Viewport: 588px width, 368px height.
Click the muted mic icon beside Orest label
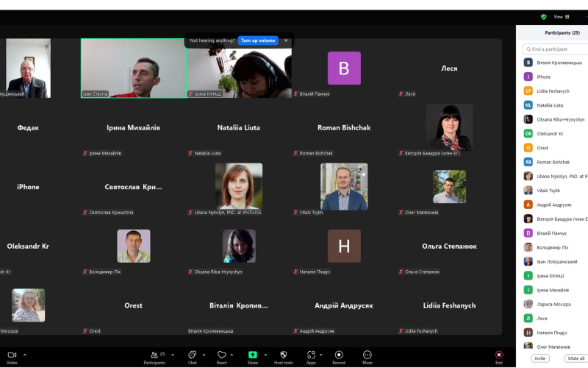[85, 331]
